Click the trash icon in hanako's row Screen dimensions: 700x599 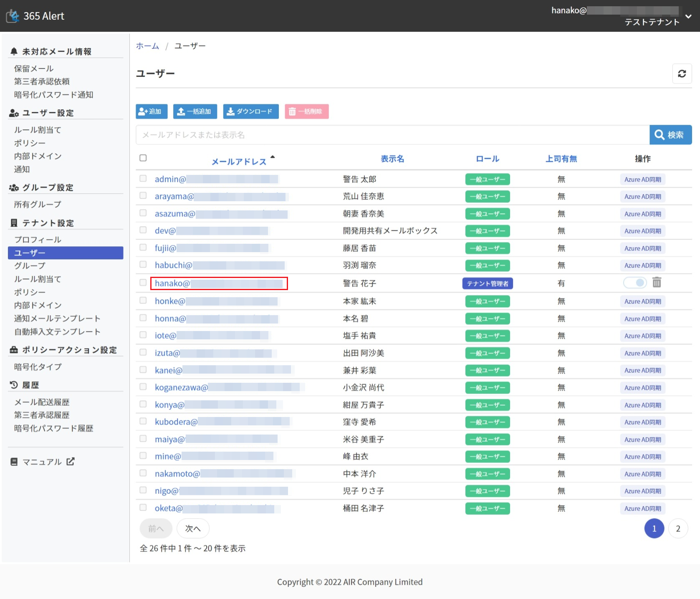pyautogui.click(x=657, y=283)
